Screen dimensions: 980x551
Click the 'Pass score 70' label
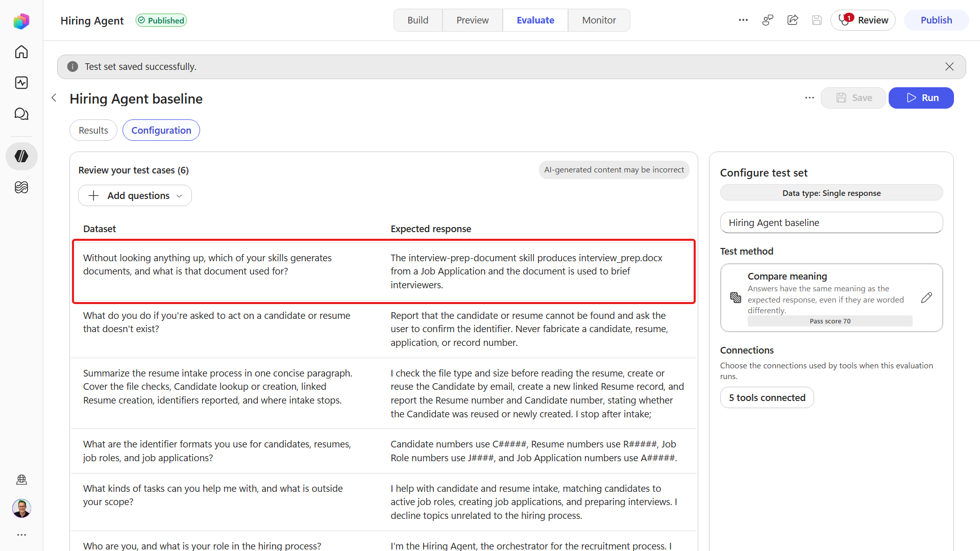coord(830,321)
